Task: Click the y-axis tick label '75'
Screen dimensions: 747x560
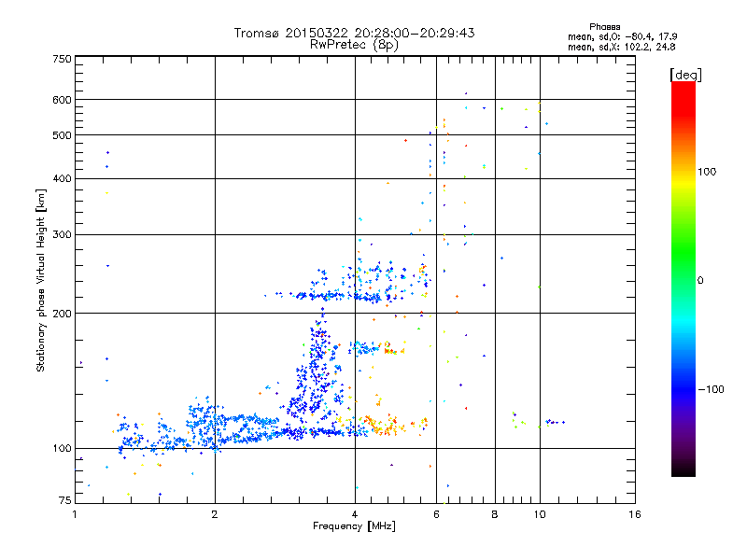Action: click(x=65, y=500)
